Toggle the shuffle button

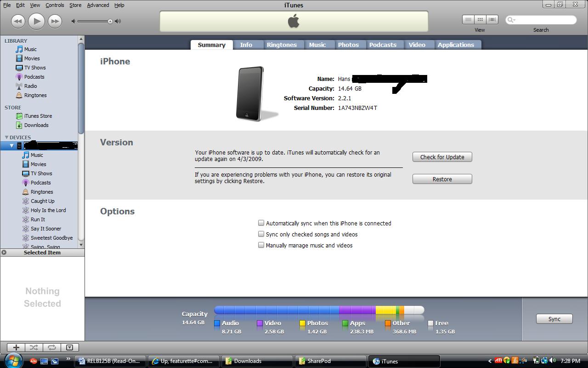coord(34,347)
